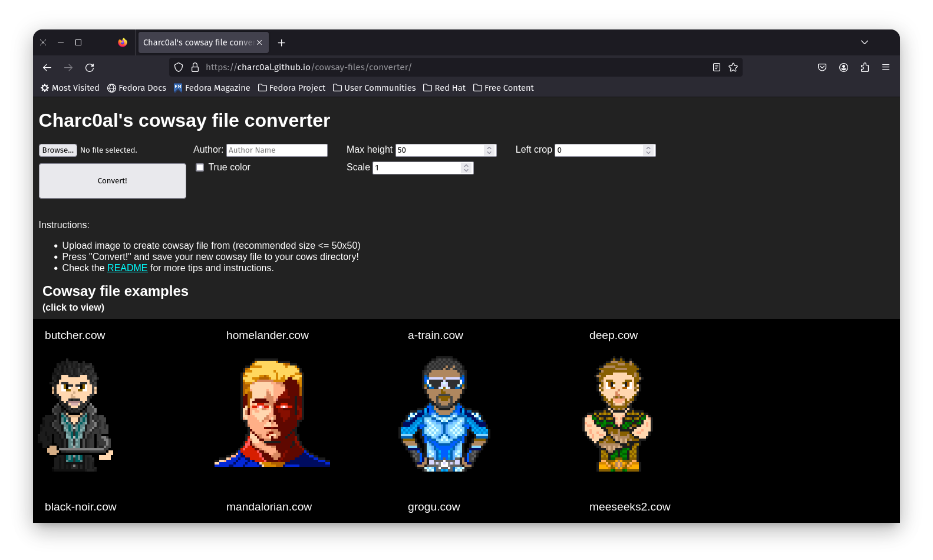933x560 pixels.
Task: Open Firefox account icon
Action: [x=843, y=67]
